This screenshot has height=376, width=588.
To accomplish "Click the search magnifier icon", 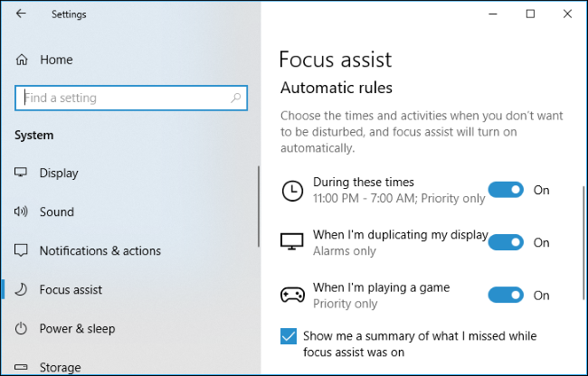I will 236,98.
